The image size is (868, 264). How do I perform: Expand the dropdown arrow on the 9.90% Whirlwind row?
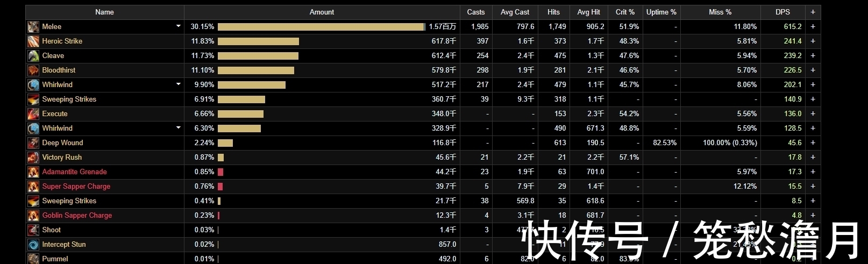[x=178, y=84]
